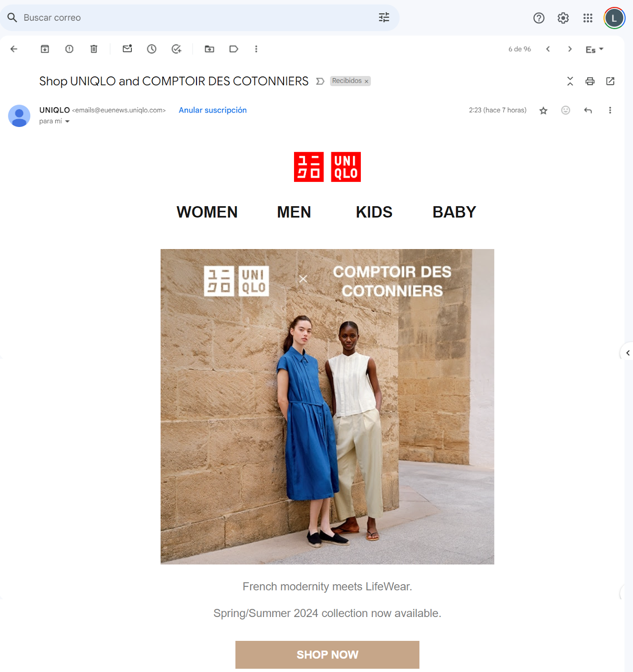Open the BABY category
Screen dimensions: 633x672
pos(454,212)
